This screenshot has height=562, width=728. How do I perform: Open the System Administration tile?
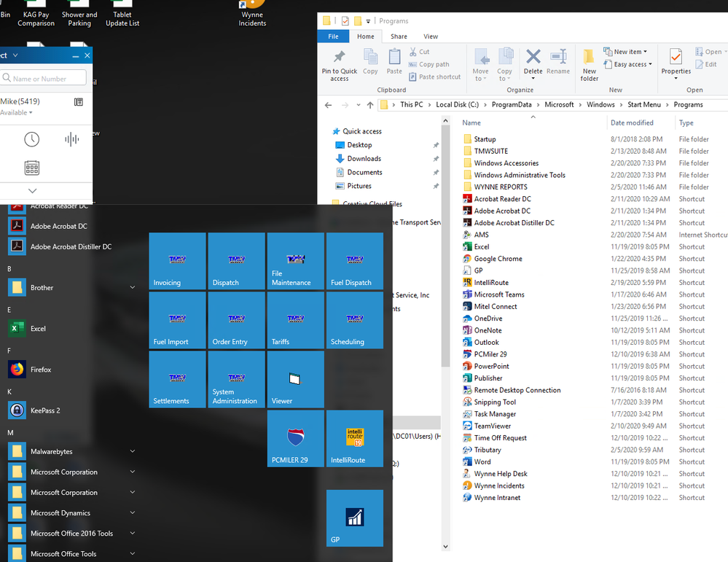pyautogui.click(x=236, y=380)
